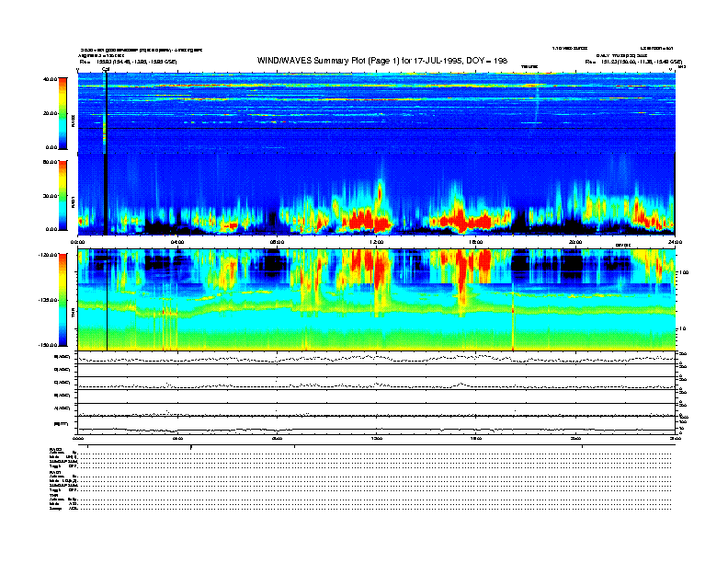This screenshot has height=563, width=728.
Task: Click the 00:00 tick label below RAD1 spectrogram
Action: coord(77,242)
